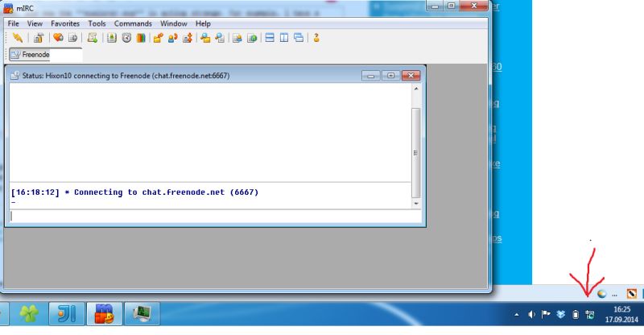Cascade windows from the toolbar
This screenshot has width=644, height=335.
pyautogui.click(x=299, y=38)
